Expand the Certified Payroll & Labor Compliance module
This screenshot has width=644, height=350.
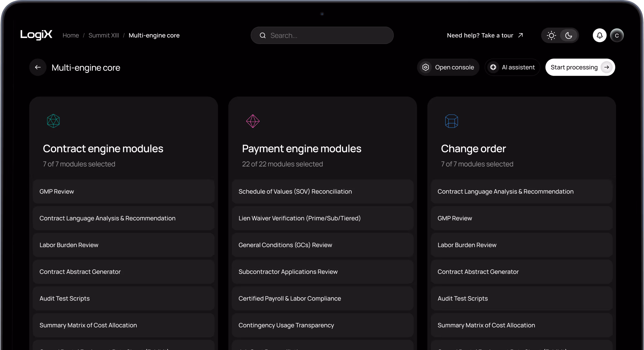click(x=322, y=298)
